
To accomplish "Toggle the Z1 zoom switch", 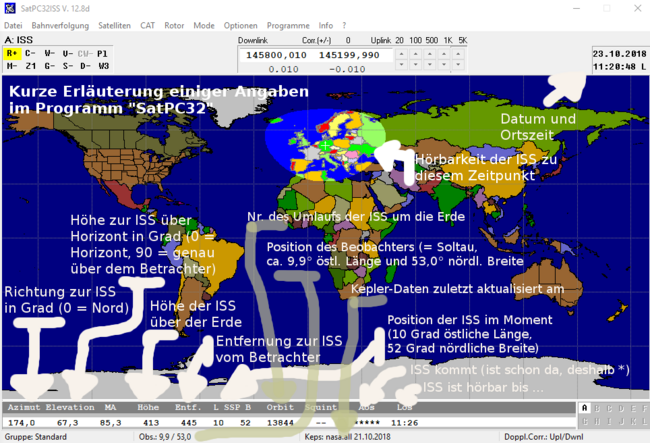I will (x=30, y=66).
